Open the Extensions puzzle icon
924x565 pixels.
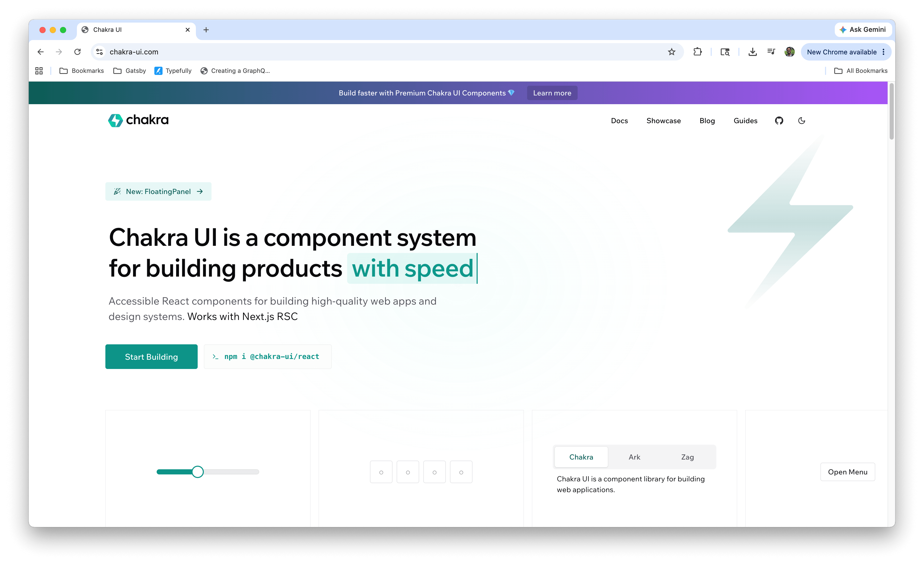[698, 52]
